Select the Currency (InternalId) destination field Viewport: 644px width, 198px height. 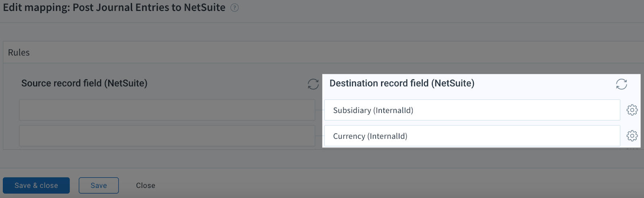pyautogui.click(x=472, y=135)
